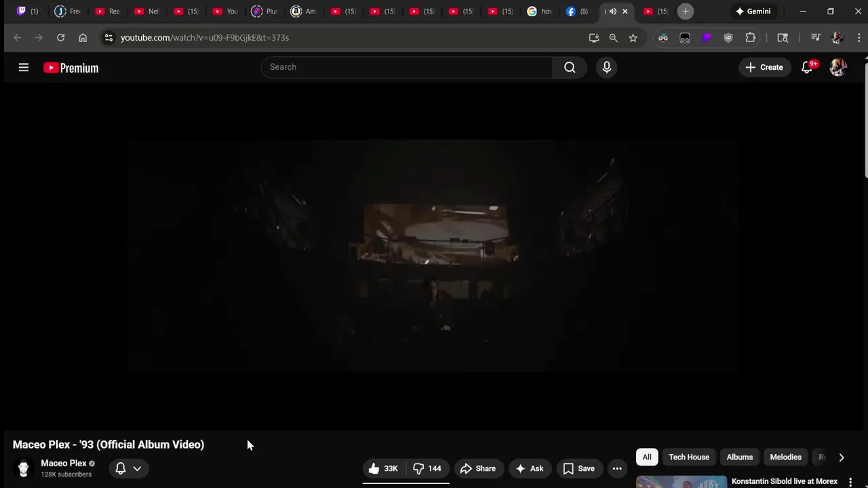The image size is (868, 488).
Task: Open Konstantin Sibold live at Morex video
Action: coord(785,481)
